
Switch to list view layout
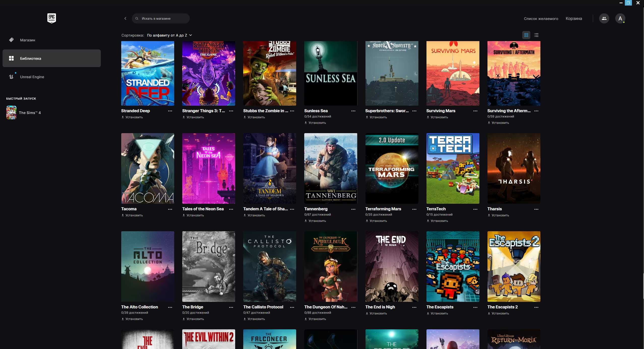536,35
